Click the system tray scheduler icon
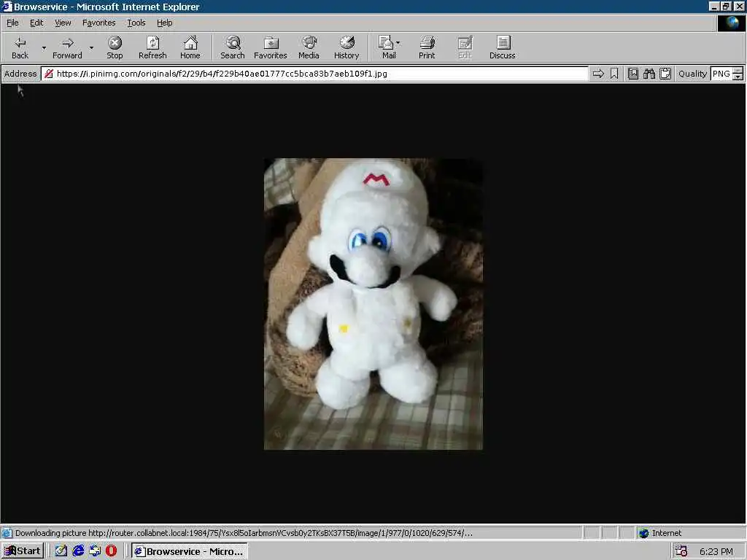 pos(681,551)
